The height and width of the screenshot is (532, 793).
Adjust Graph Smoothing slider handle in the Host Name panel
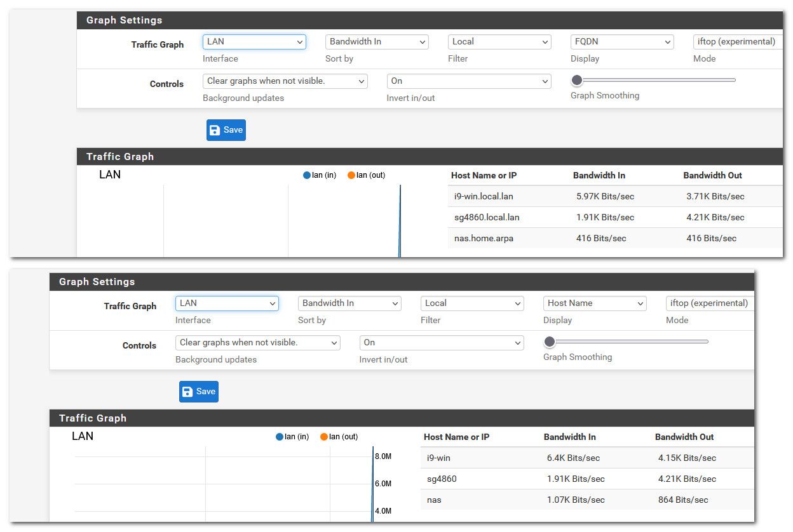point(550,342)
